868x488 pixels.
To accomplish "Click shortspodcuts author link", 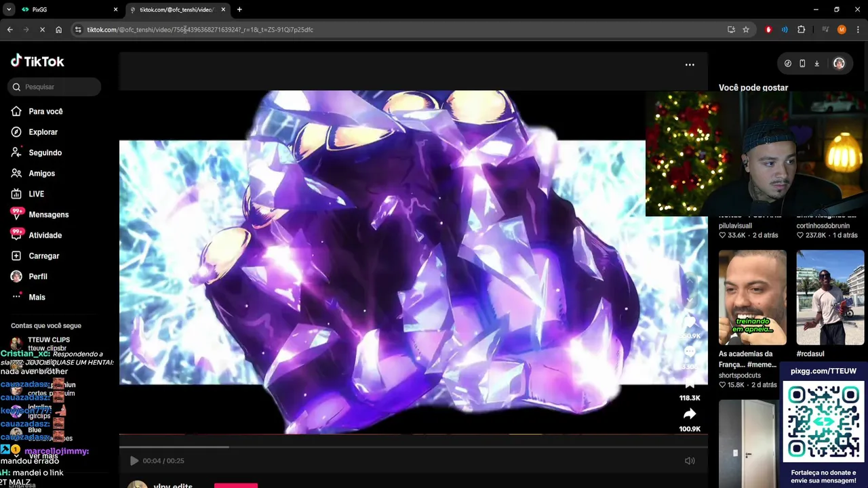I will coord(740,375).
